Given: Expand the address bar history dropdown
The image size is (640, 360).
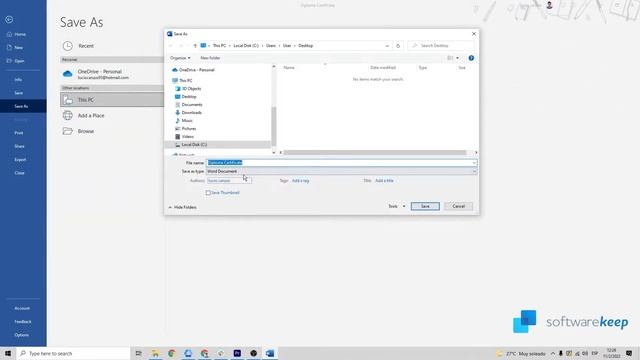Looking at the screenshot, I should coord(387,46).
